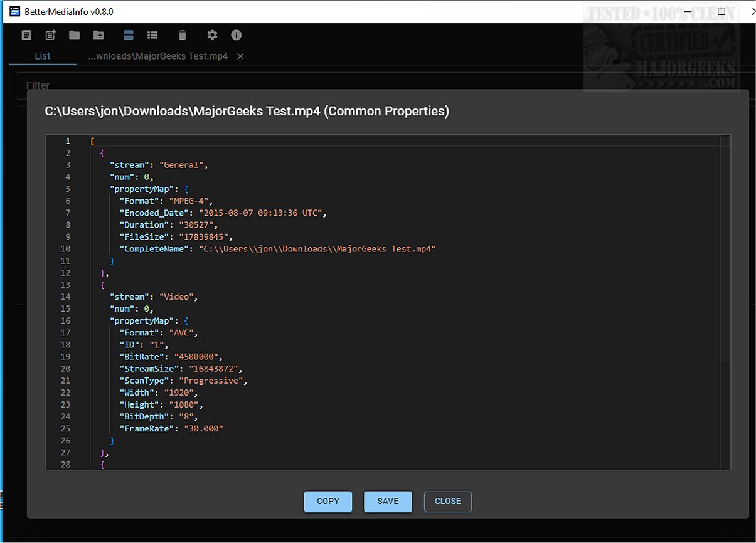Click the add file icon

(51, 35)
